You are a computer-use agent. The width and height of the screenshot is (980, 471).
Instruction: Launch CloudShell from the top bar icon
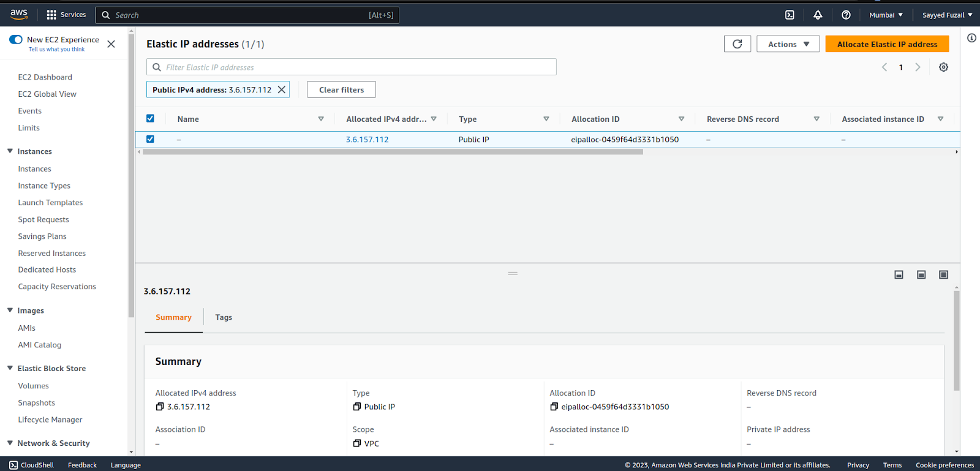[x=790, y=15]
